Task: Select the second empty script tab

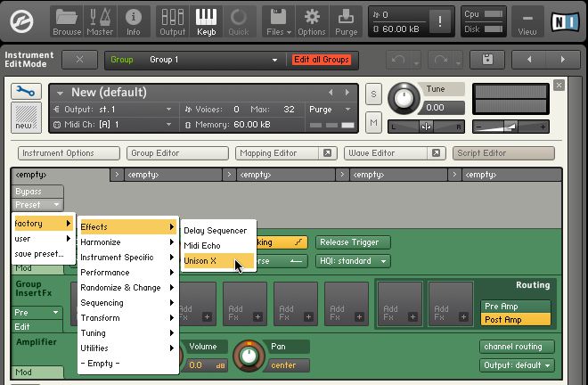Action: point(173,175)
